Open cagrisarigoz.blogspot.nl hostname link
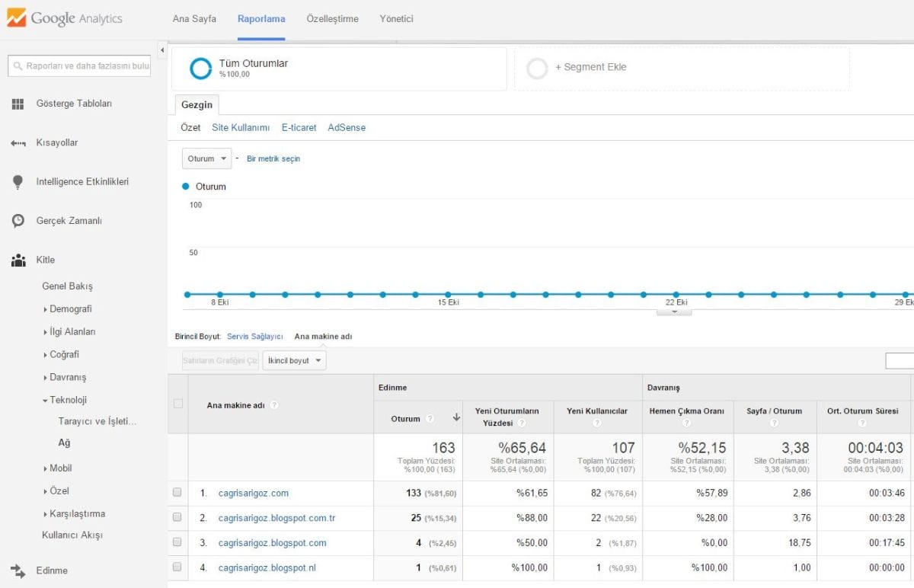The height and width of the screenshot is (588, 914). coord(267,567)
